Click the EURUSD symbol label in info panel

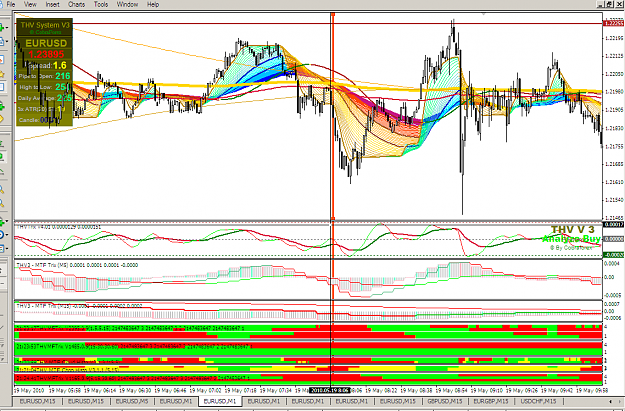click(x=46, y=43)
